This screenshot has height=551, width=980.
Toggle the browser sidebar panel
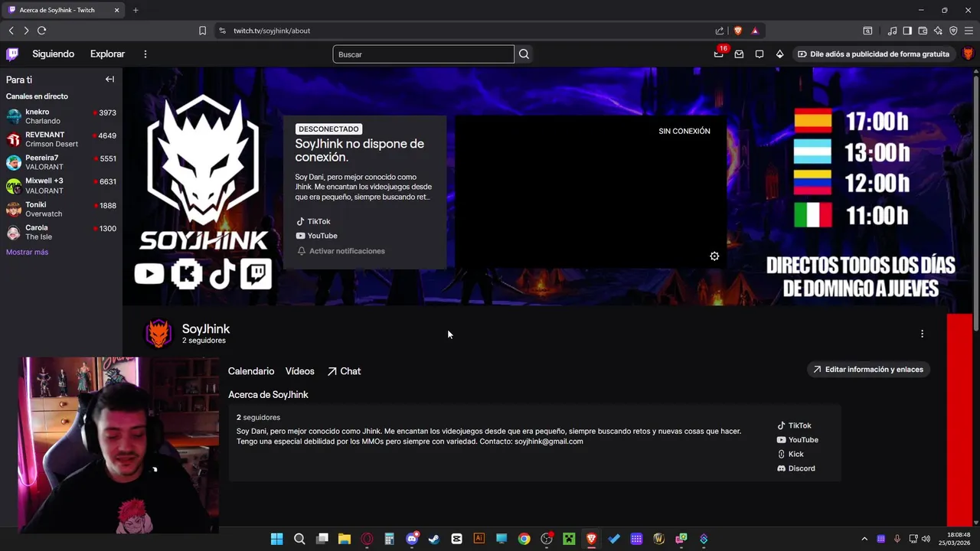coord(907,31)
